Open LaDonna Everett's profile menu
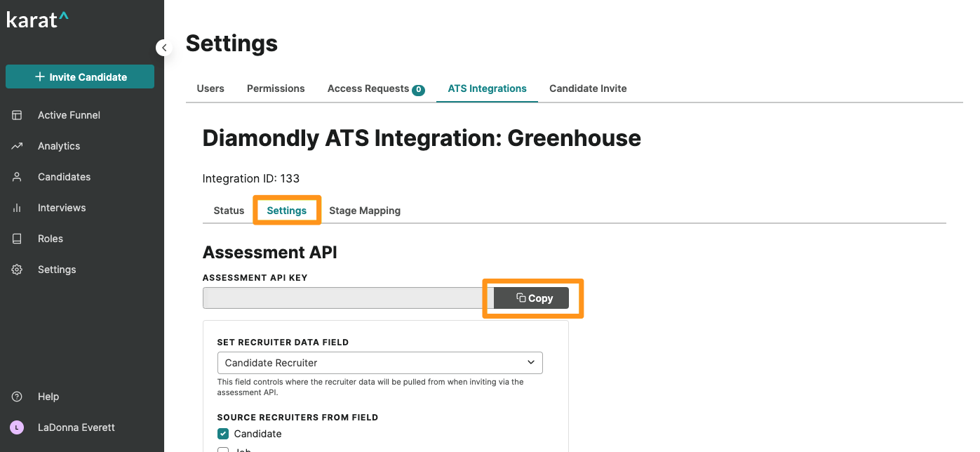The width and height of the screenshot is (980, 452). pos(76,427)
